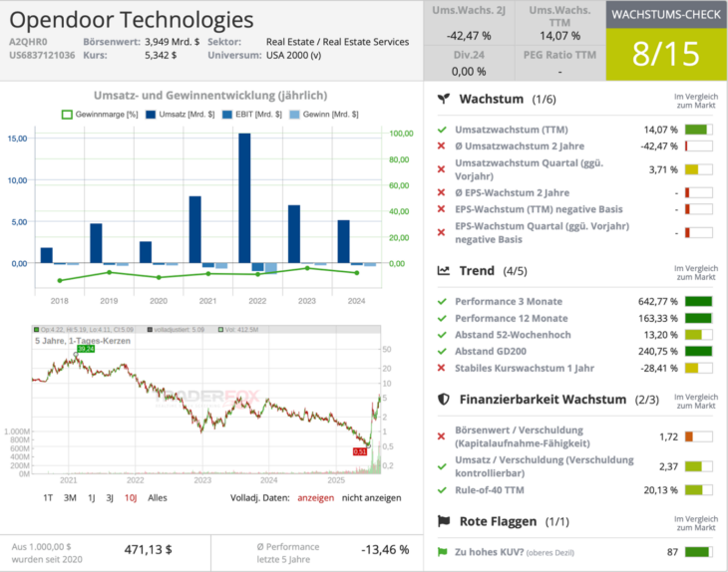The width and height of the screenshot is (728, 572).
Task: Select the 1T chart timeframe
Action: coord(48,498)
